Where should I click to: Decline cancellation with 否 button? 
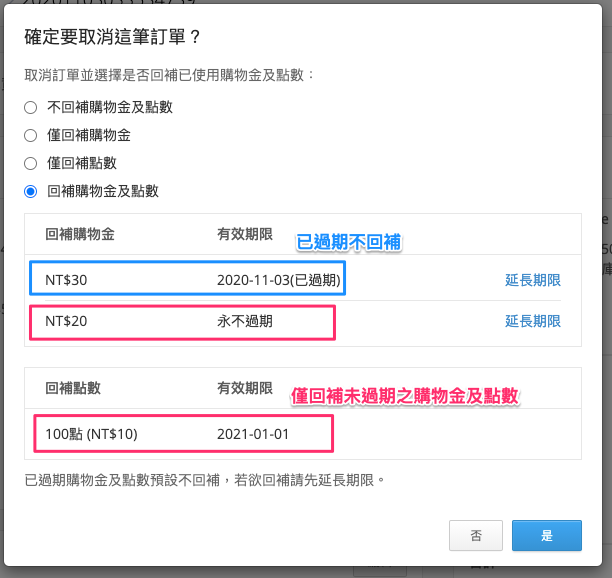[476, 535]
